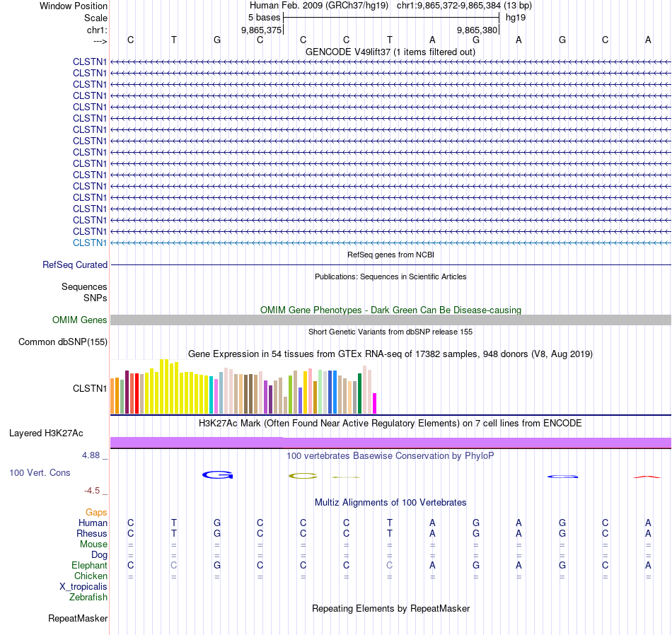Select the Dog alignment row label
The height and width of the screenshot is (635, 672).
99,555
